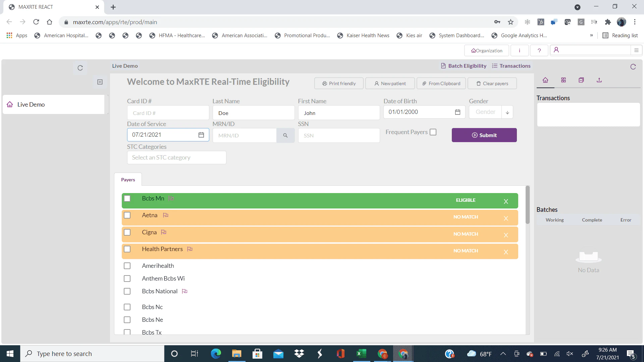
Task: Select the grid dashboard icon in right panel
Action: pyautogui.click(x=563, y=80)
